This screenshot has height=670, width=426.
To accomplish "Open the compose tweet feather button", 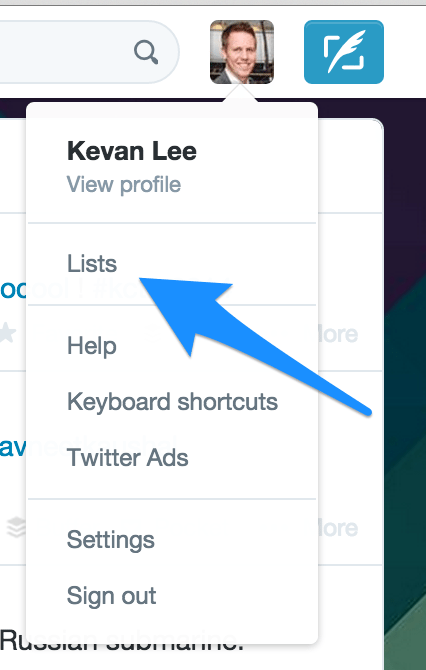I will [344, 52].
